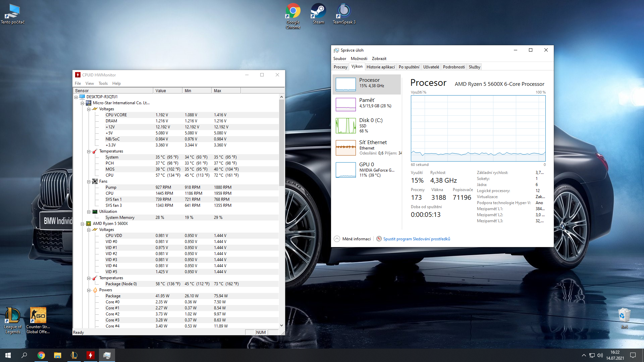
Task: Switch to the Procesy tab
Action: coord(340,67)
